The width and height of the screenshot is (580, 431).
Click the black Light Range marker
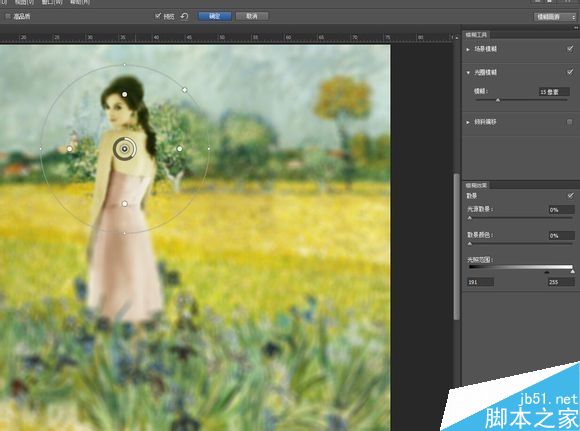[547, 272]
